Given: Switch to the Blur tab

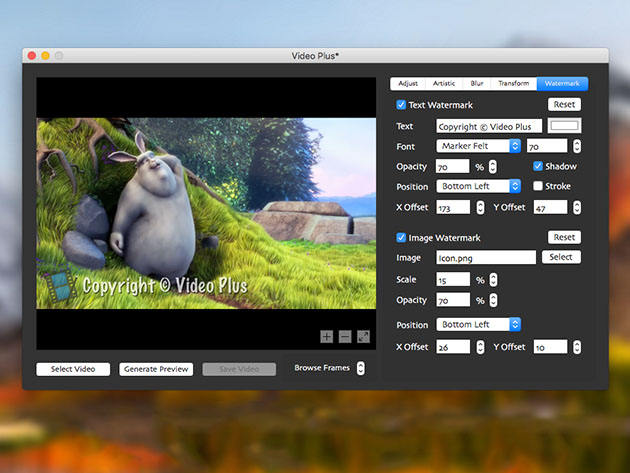Looking at the screenshot, I should click(x=477, y=84).
